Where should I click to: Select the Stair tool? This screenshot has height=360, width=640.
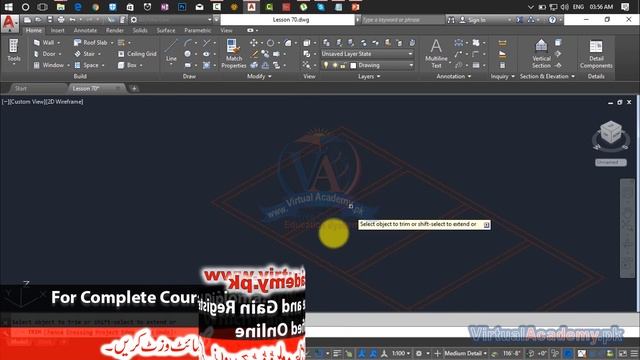[x=85, y=54]
